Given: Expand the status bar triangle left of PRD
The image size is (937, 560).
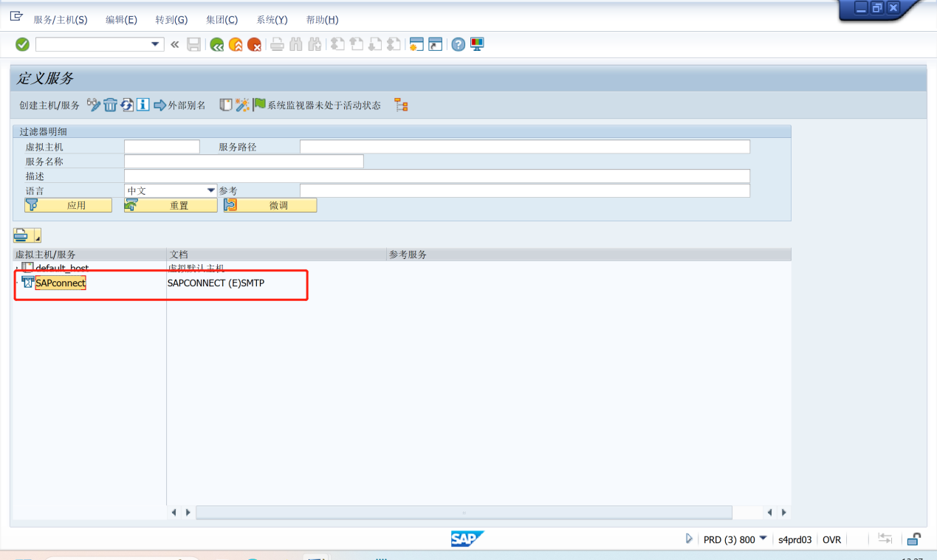Looking at the screenshot, I should click(x=689, y=539).
